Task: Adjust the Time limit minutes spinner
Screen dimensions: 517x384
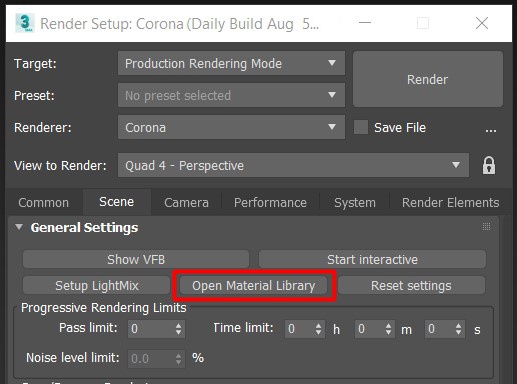Action: click(x=388, y=329)
